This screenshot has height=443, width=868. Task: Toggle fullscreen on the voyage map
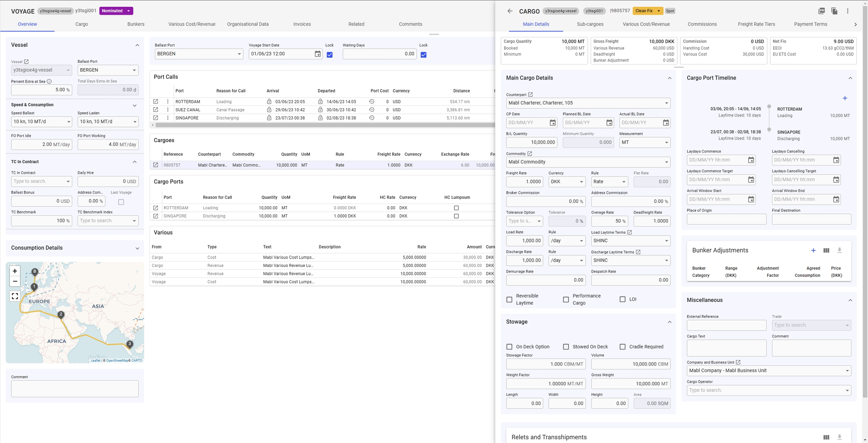tap(15, 296)
